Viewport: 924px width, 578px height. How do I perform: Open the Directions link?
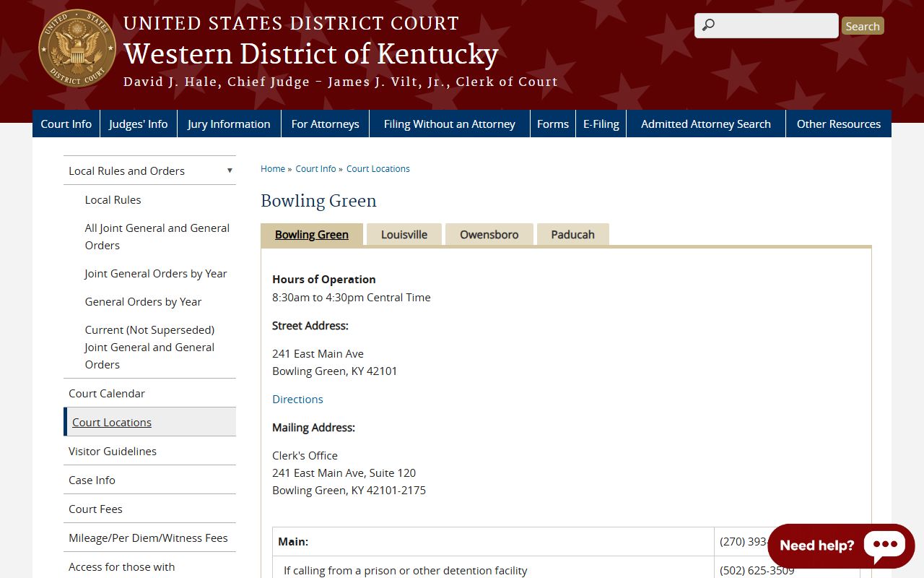click(x=297, y=399)
